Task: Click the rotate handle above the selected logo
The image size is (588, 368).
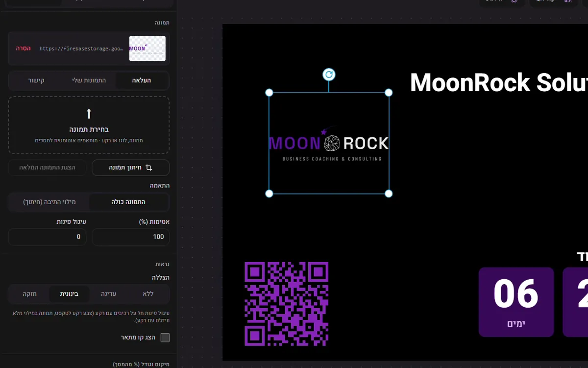Action: pyautogui.click(x=329, y=75)
